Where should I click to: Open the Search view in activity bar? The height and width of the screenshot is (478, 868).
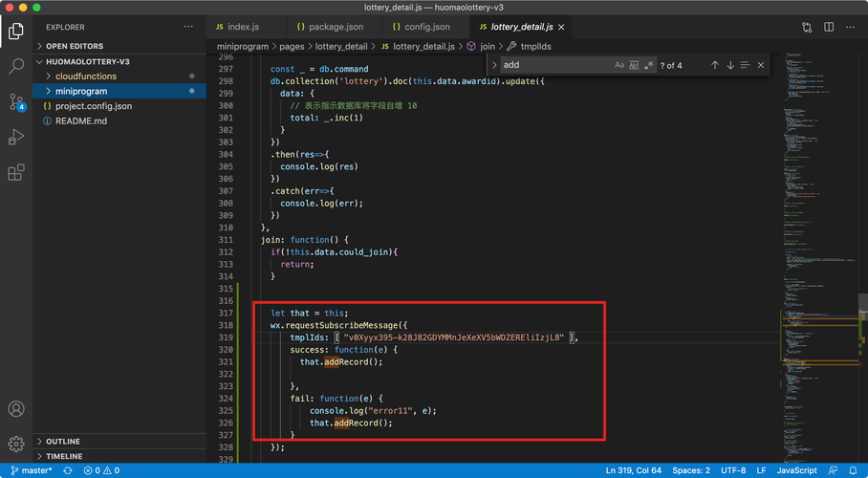(x=16, y=67)
